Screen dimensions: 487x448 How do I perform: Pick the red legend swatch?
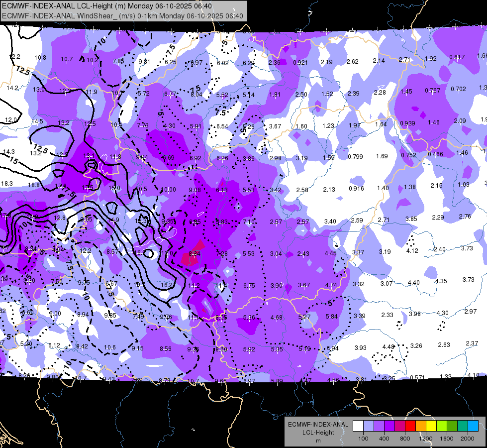coord(410,426)
